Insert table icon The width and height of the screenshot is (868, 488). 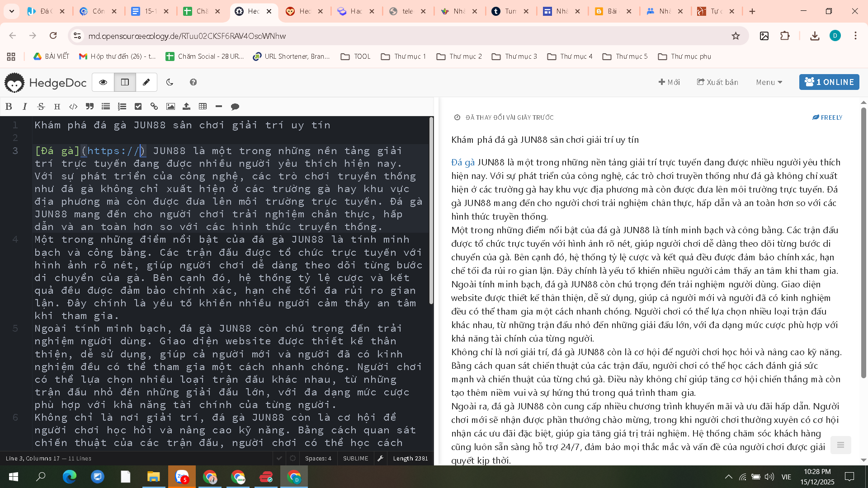click(203, 107)
